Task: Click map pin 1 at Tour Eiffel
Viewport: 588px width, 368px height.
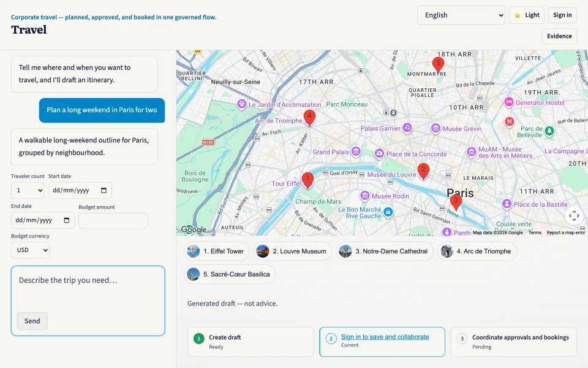Action: click(307, 180)
